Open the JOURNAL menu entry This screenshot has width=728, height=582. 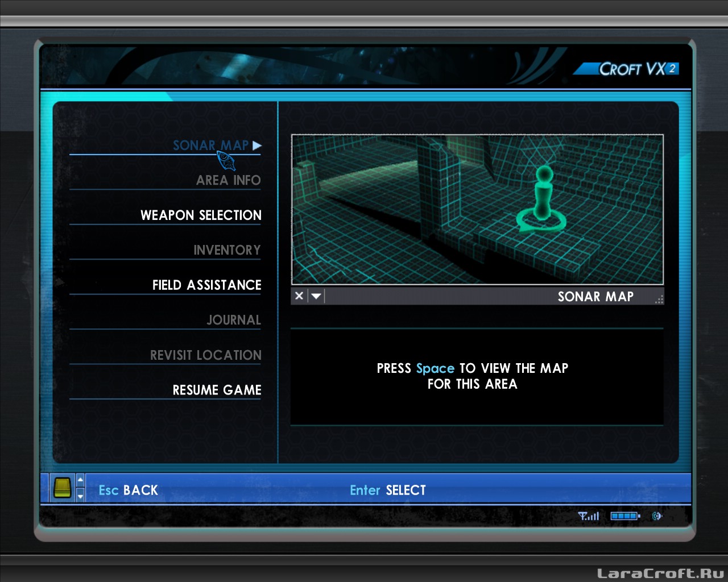coord(234,320)
